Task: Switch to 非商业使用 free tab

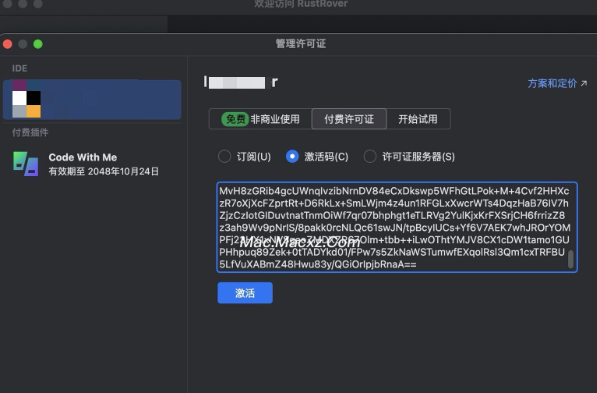Action: click(260, 119)
